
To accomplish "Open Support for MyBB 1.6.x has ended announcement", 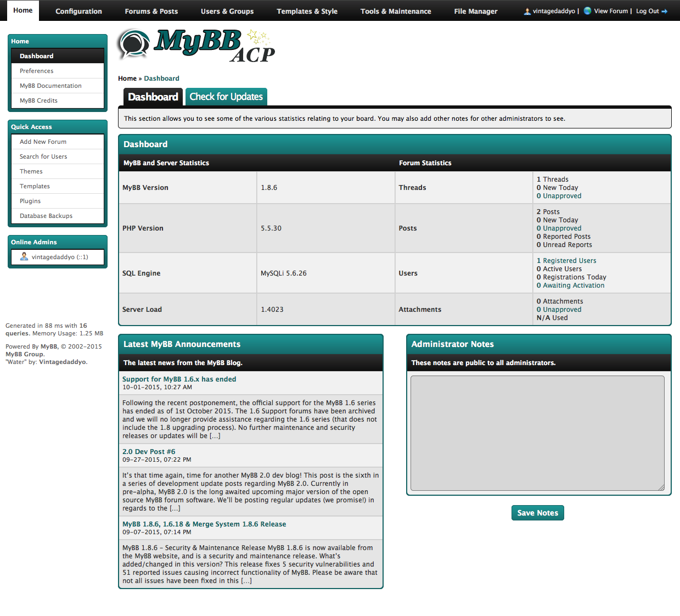I will tap(179, 379).
